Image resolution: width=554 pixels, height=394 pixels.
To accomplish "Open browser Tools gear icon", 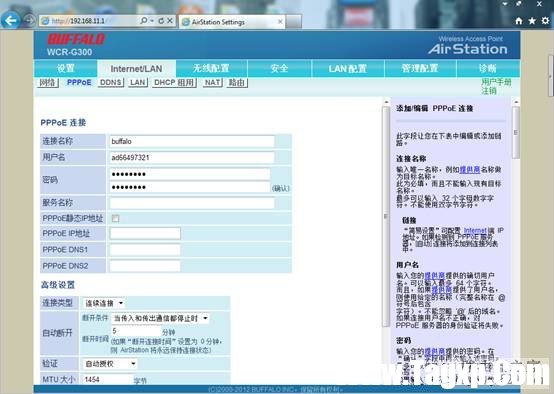I will (546, 21).
